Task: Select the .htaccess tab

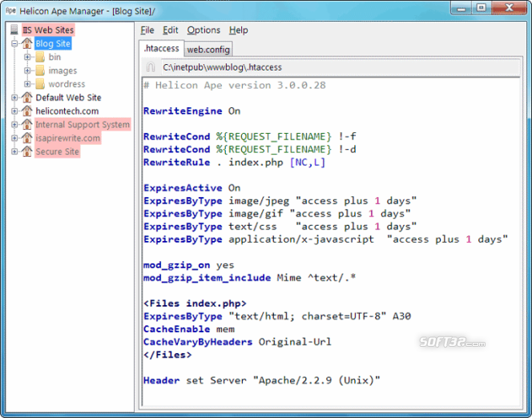Action: [161, 49]
